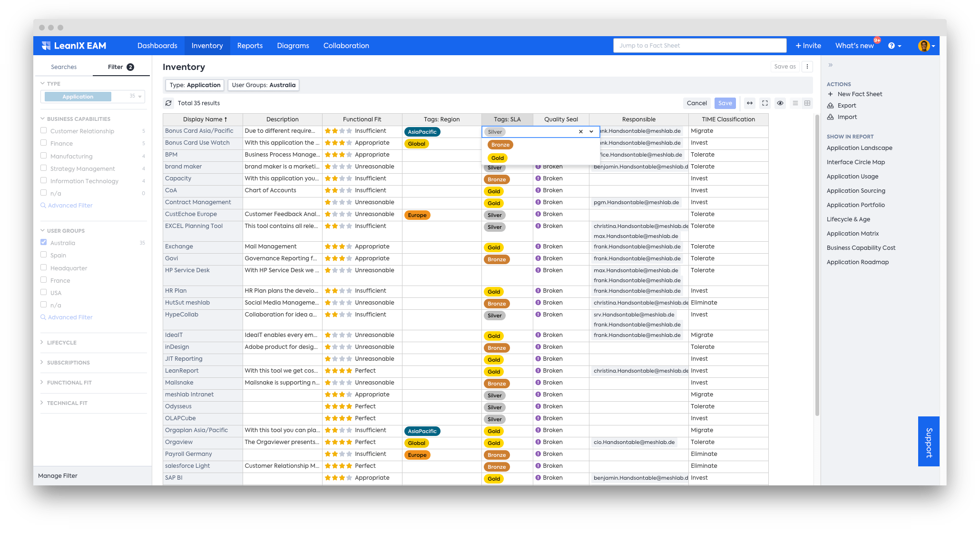Click the fit-to-width icon in toolbar

[x=750, y=103]
